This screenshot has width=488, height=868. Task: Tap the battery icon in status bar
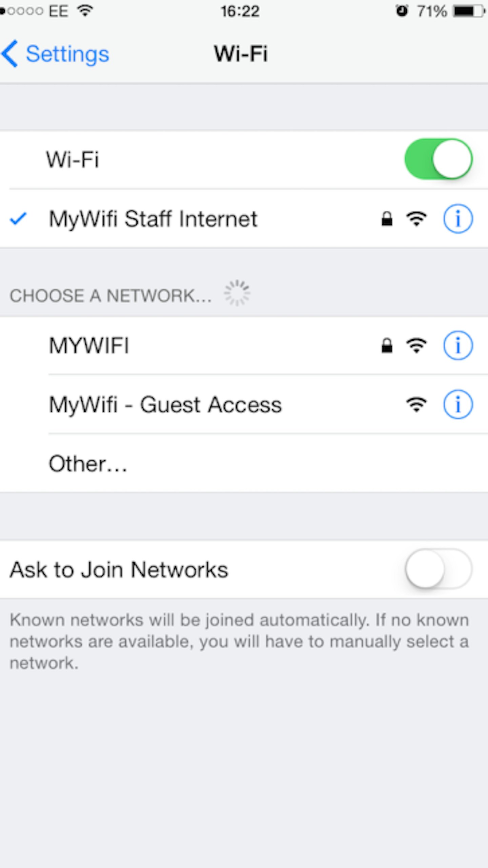tap(470, 11)
